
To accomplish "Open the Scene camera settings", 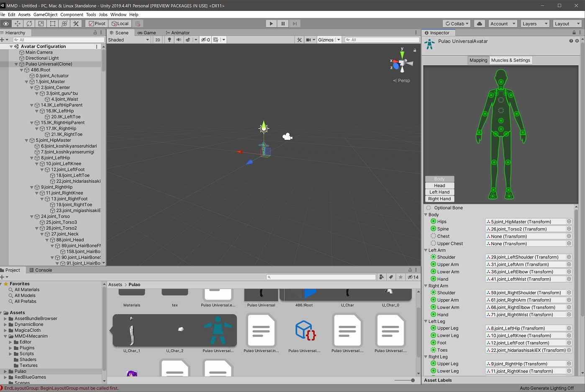I will (310, 40).
